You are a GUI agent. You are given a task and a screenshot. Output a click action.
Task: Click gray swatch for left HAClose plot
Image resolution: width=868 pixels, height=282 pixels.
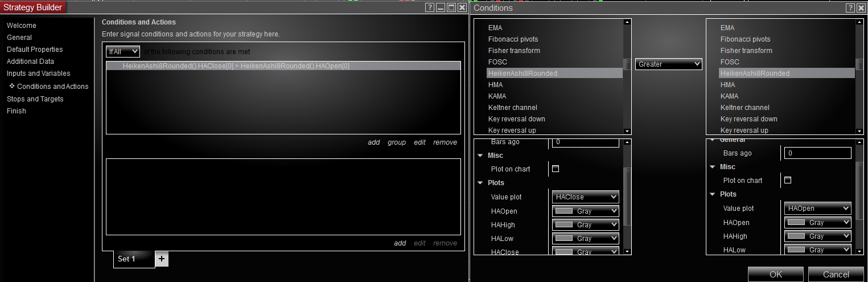click(x=564, y=251)
